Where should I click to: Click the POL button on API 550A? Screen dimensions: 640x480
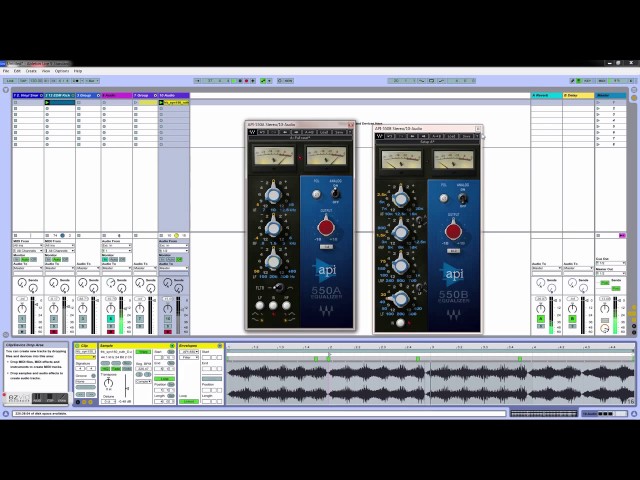(316, 195)
